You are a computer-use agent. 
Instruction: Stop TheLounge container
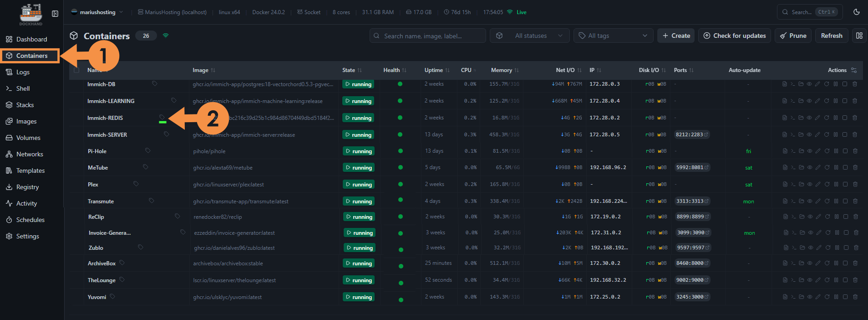[x=845, y=280]
